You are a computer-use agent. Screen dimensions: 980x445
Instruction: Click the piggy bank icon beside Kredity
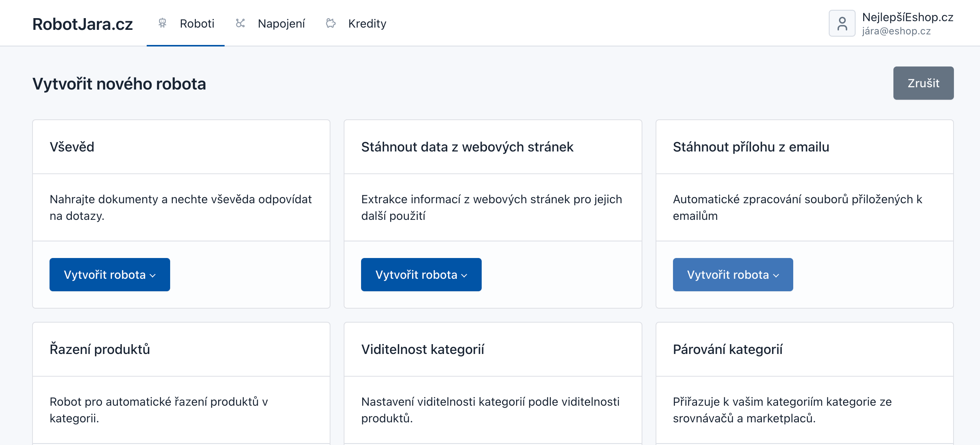click(x=330, y=23)
